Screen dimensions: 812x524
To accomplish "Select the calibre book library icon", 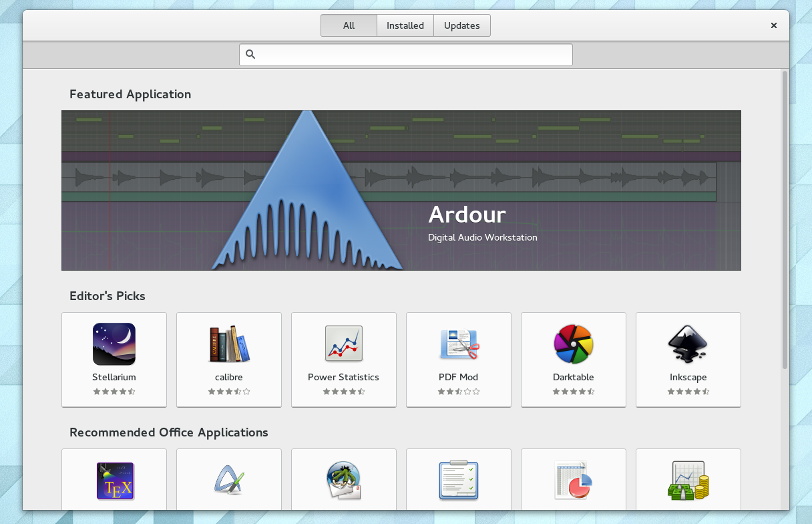I will click(228, 344).
